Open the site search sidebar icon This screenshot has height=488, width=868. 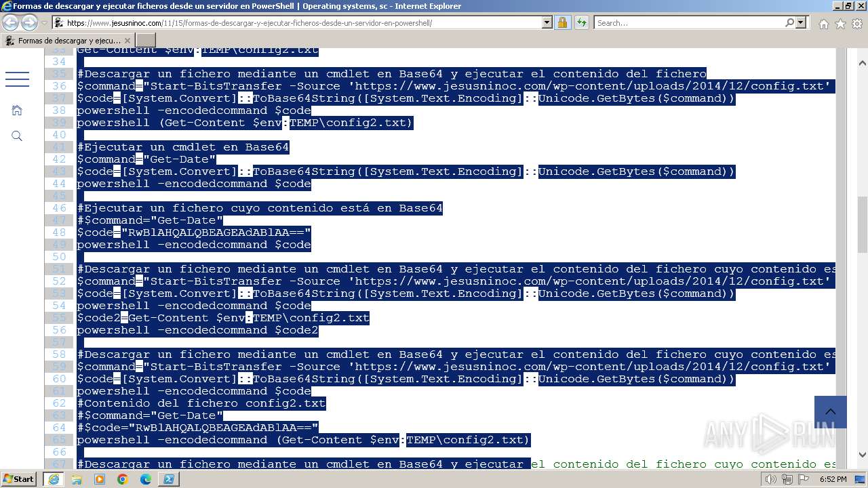coord(17,136)
